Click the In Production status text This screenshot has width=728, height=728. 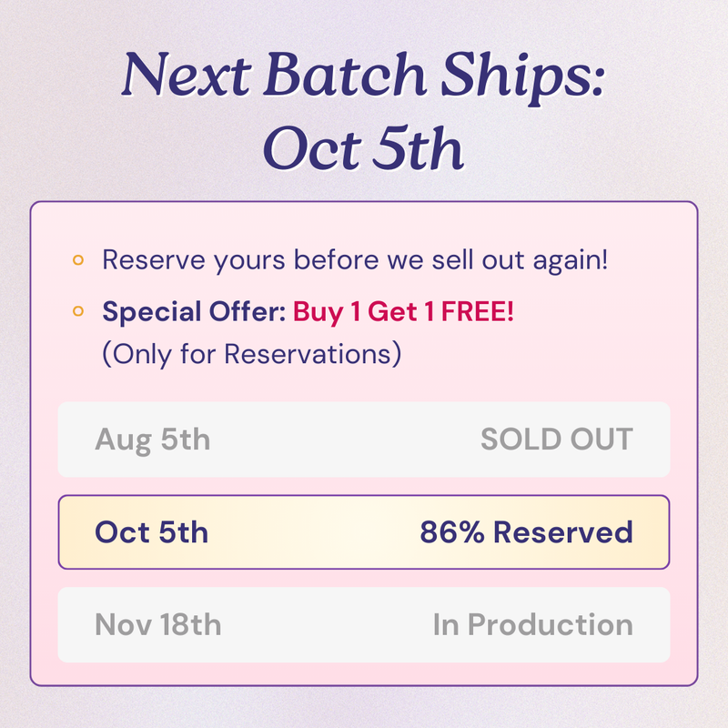pyautogui.click(x=533, y=624)
